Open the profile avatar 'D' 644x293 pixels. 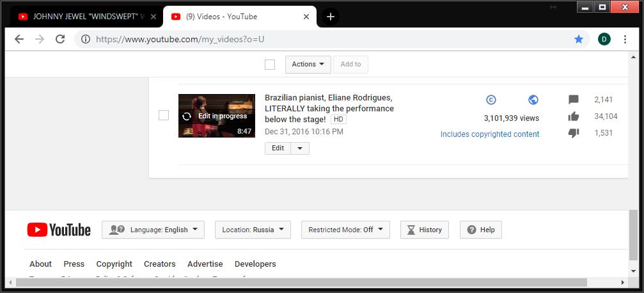pos(604,39)
